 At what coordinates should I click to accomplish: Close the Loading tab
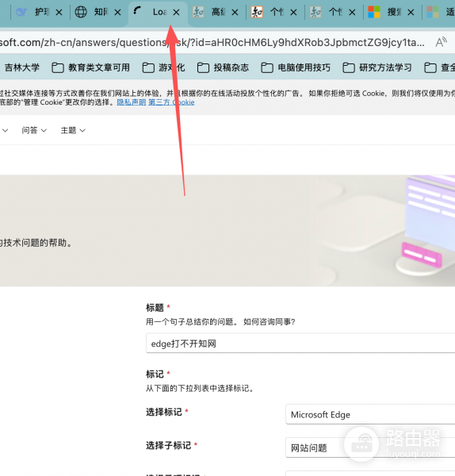[x=176, y=13]
